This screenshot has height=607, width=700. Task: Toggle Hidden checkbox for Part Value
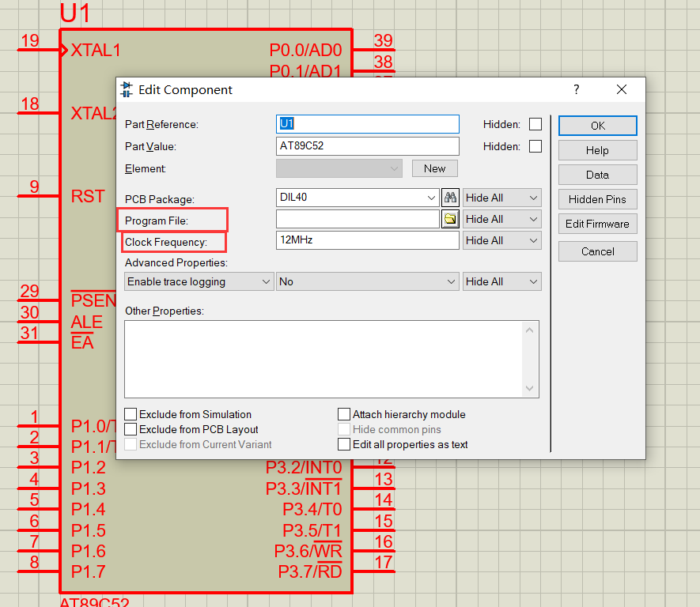coord(535,146)
